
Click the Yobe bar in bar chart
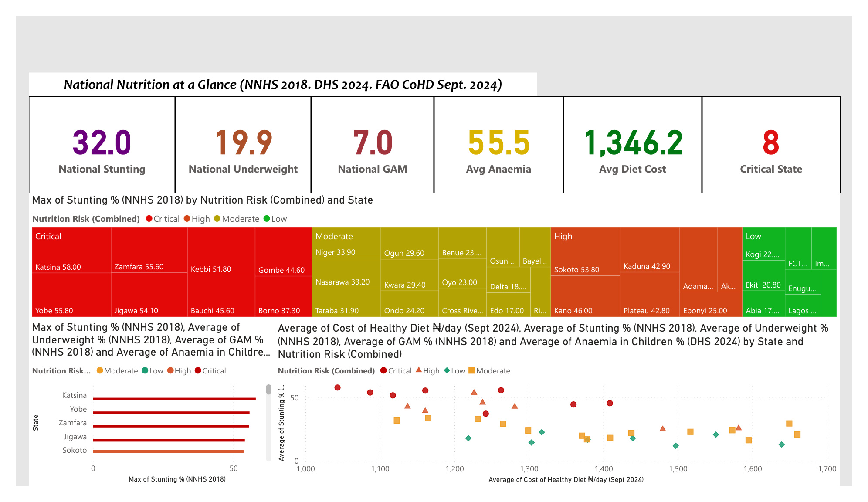click(171, 413)
